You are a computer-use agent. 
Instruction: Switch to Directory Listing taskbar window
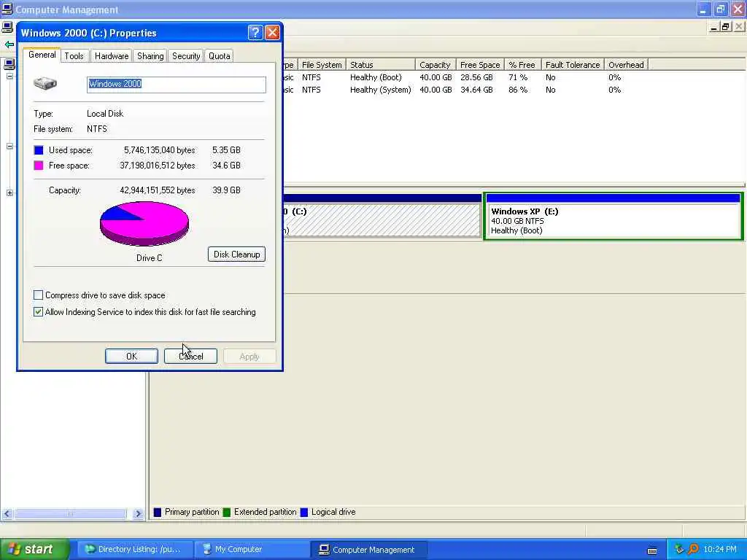click(x=135, y=550)
